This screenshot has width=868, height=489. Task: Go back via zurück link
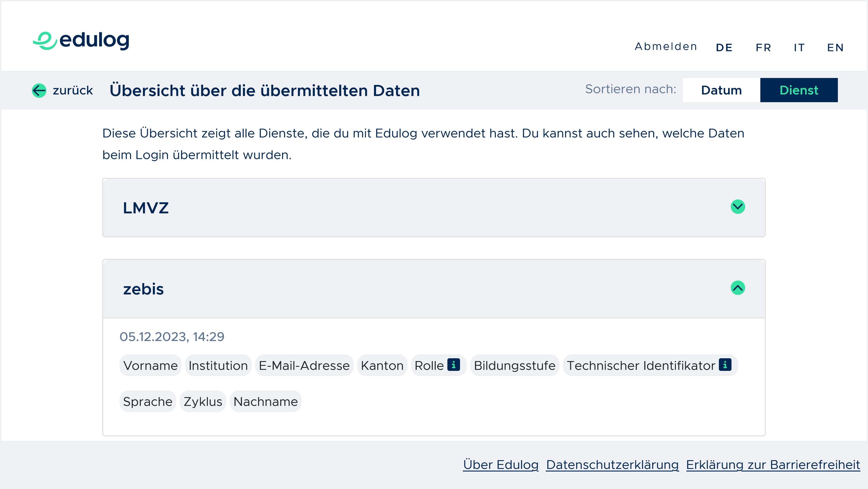point(73,90)
